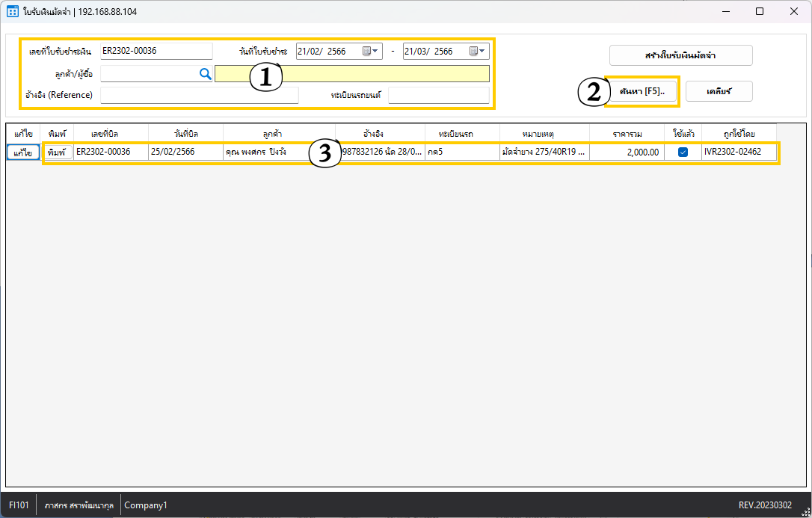Click the customer search magnifier icon

pos(205,73)
